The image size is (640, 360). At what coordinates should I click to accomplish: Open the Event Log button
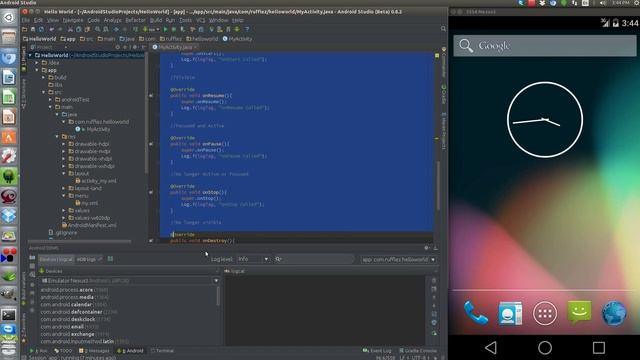[377, 351]
